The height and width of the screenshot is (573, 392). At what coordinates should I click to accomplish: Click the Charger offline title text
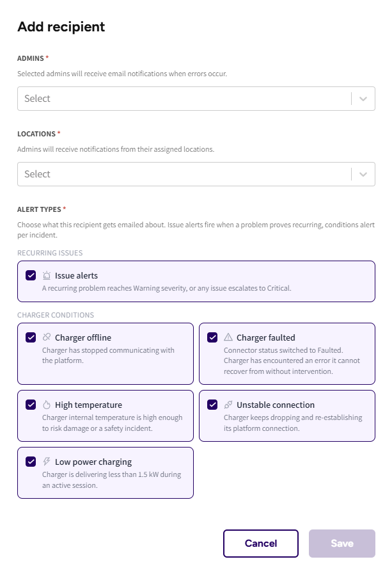(83, 337)
